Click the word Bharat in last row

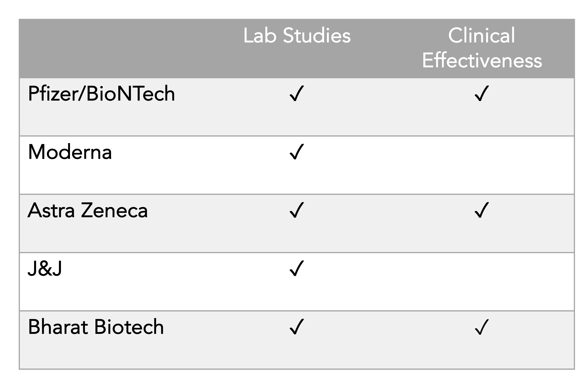click(x=58, y=327)
